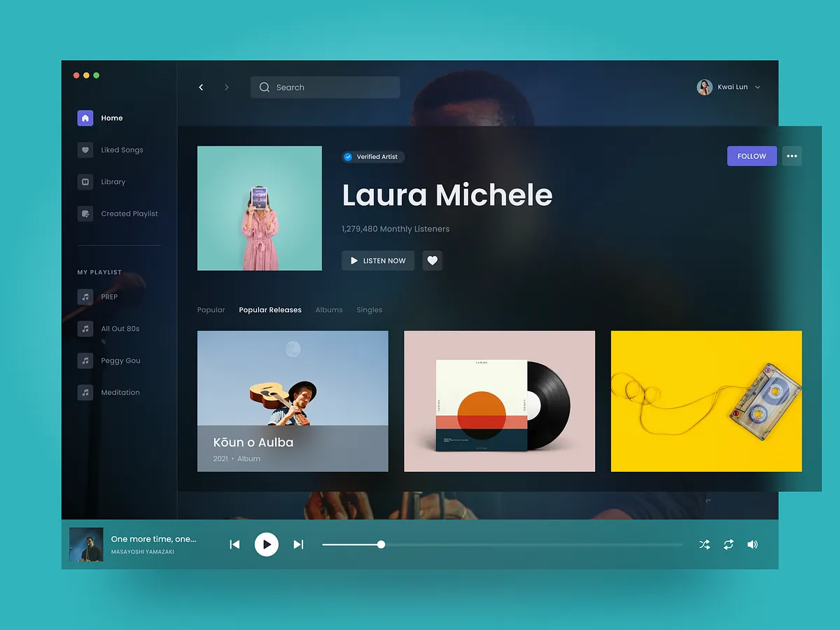Switch to the Albums tab
The image size is (840, 630).
click(329, 310)
